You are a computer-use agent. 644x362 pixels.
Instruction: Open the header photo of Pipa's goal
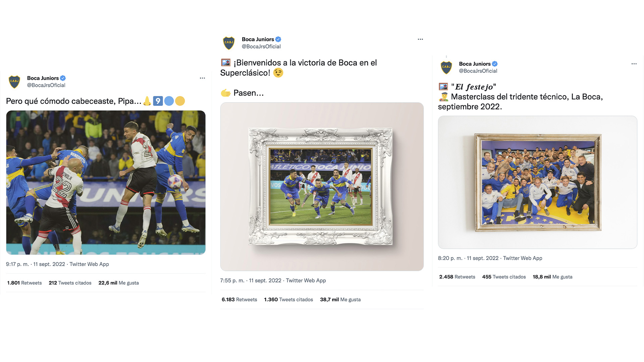tap(106, 182)
